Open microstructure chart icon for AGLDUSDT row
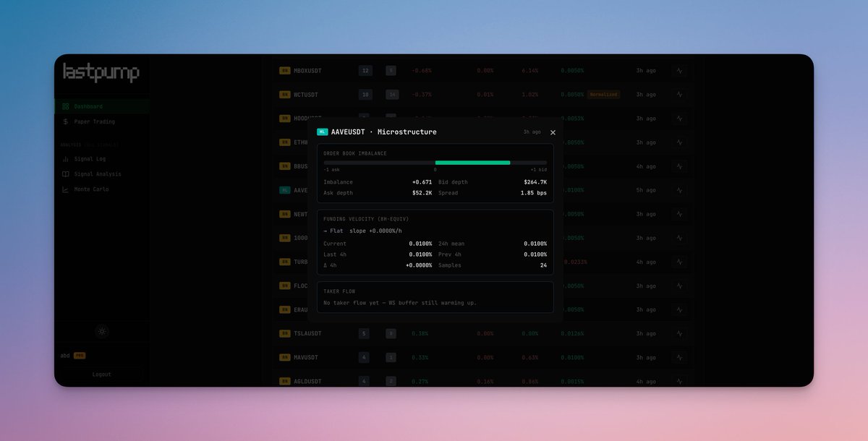 pos(679,381)
